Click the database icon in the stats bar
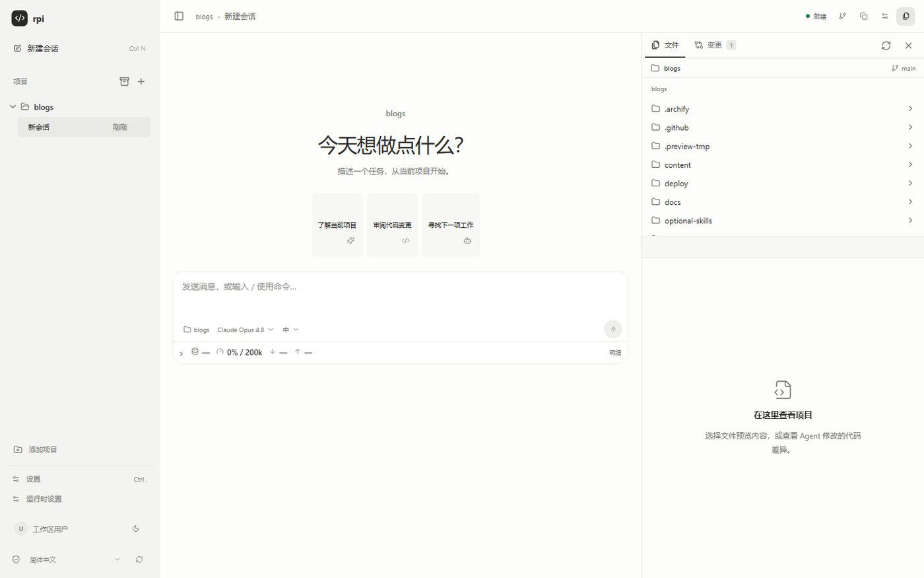This screenshot has height=578, width=924. pos(195,351)
